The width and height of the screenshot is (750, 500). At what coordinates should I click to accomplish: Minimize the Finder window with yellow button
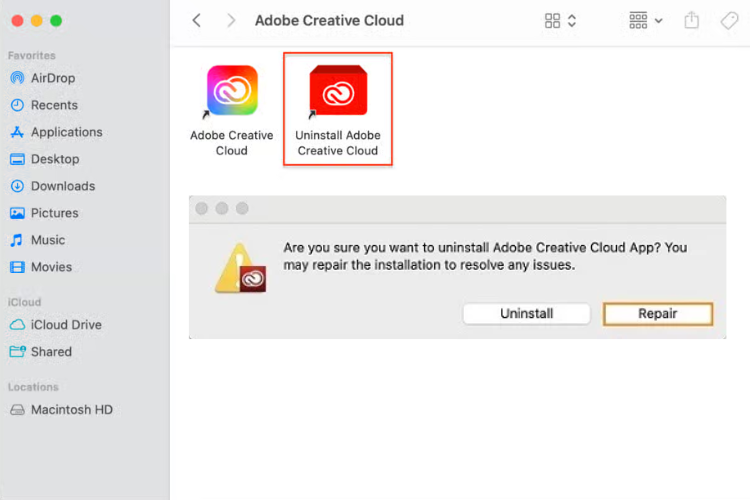[x=37, y=21]
